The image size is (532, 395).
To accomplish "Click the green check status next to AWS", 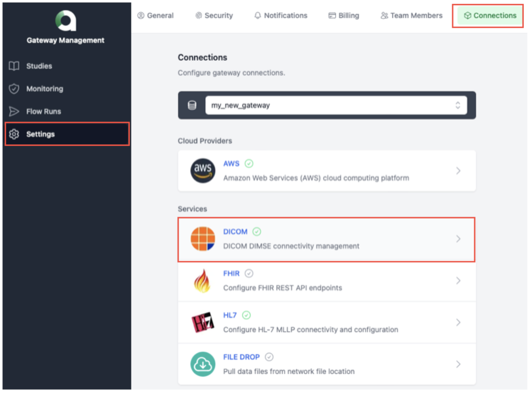I will coord(249,164).
